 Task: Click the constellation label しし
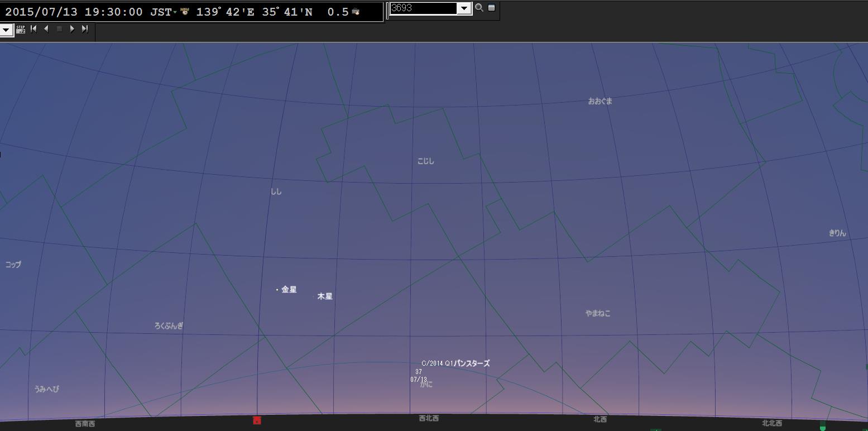point(276,191)
